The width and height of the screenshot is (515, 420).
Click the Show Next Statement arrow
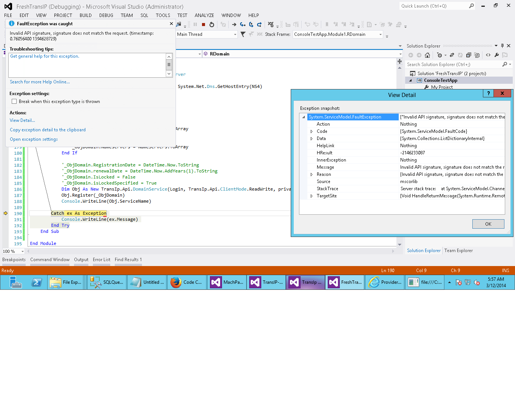[234, 25]
